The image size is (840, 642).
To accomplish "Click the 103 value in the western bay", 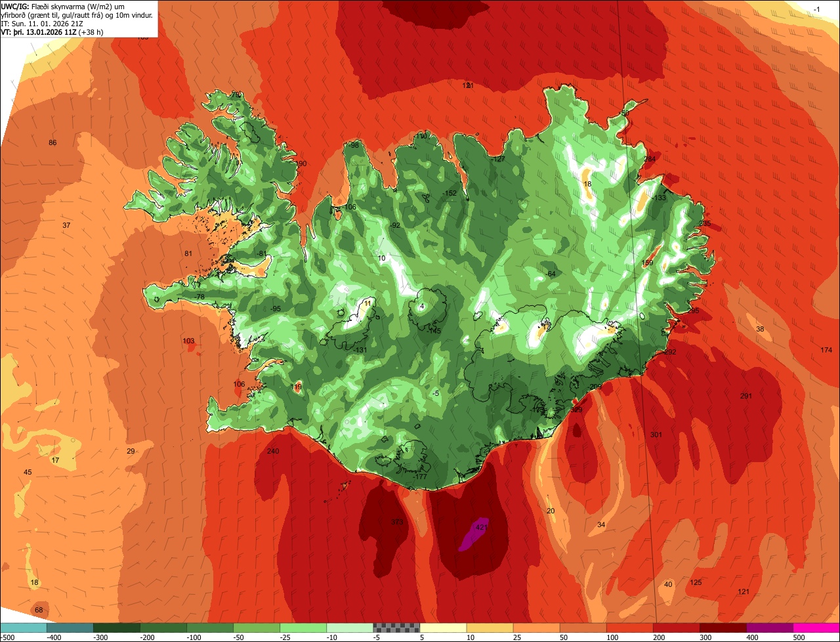I will 188,341.
